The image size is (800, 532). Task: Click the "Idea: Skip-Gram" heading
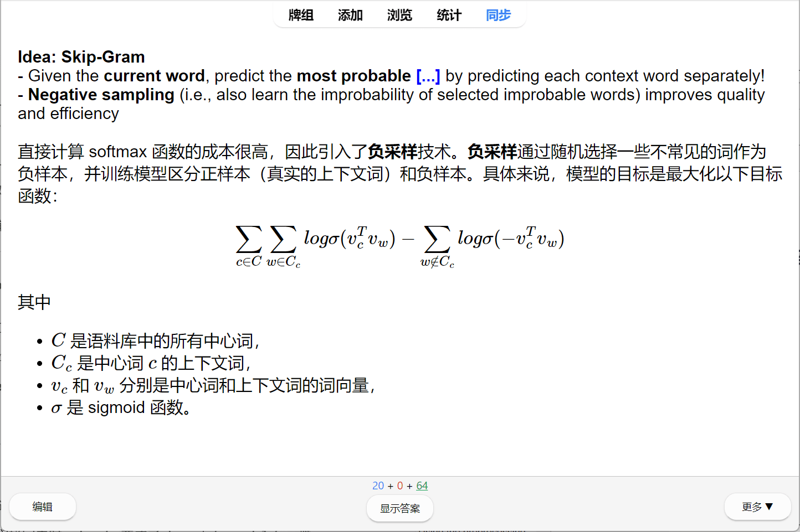pyautogui.click(x=81, y=57)
